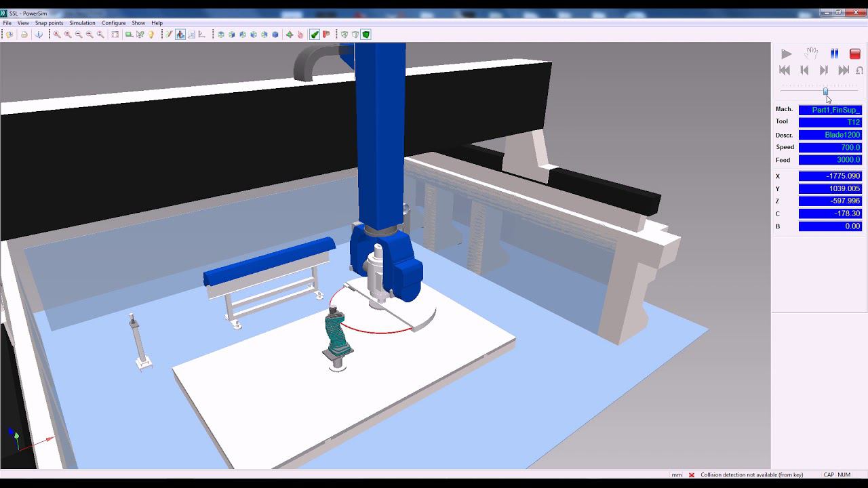This screenshot has width=868, height=488.
Task: Click the SSL - PowerSim title bar icon
Action: (x=4, y=13)
